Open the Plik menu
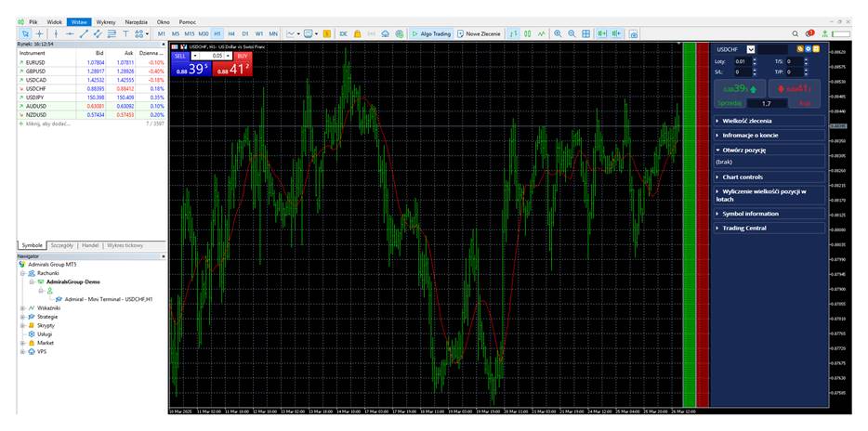Image resolution: width=868 pixels, height=431 pixels. (x=33, y=22)
